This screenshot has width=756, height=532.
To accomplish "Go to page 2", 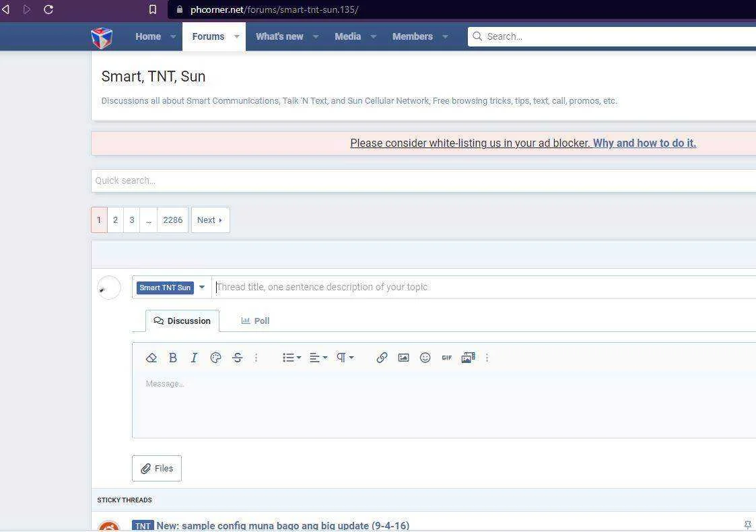I will 115,220.
